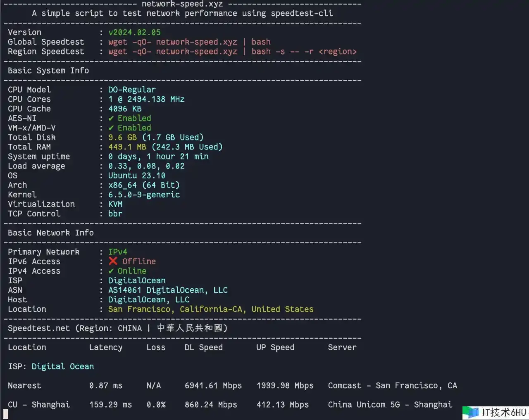The width and height of the screenshot is (529, 420).
Task: Click the Speedtest.net Region CHINA heading
Action: click(117, 328)
